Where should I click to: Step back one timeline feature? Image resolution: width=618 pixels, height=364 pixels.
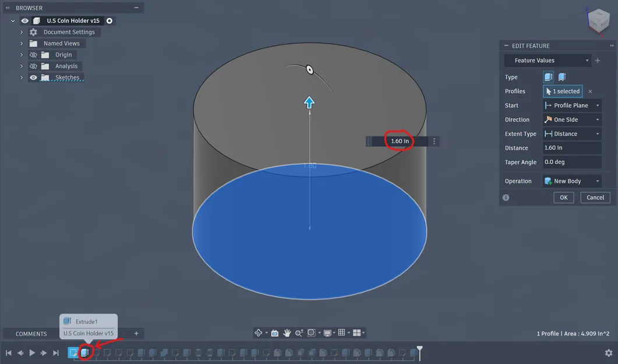coord(20,352)
